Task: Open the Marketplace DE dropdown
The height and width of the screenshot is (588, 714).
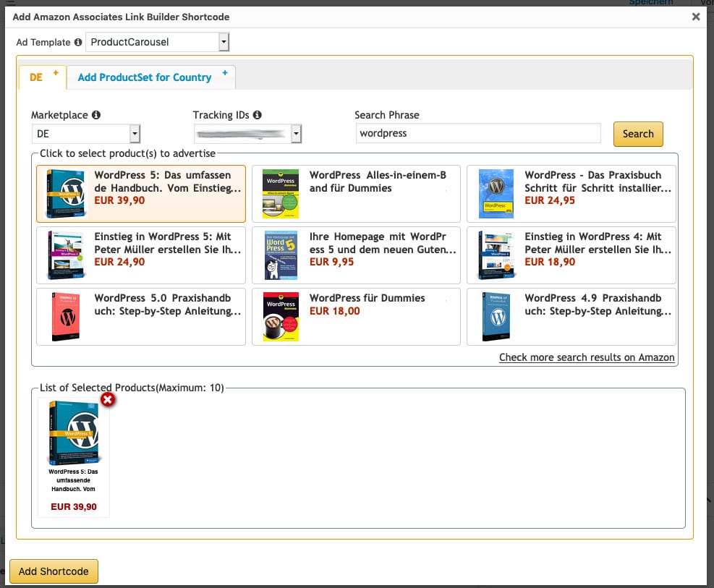Action: 86,134
